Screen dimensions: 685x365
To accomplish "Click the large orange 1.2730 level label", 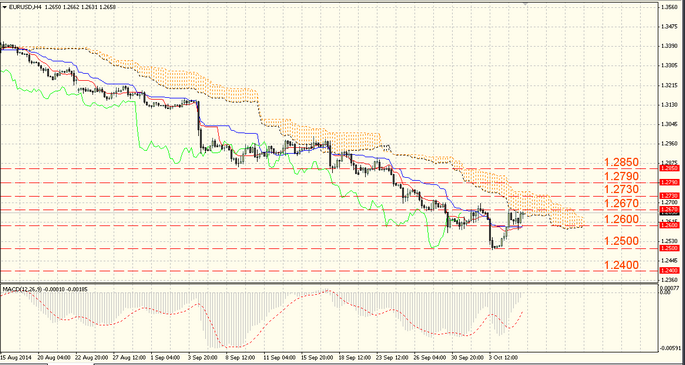I will click(622, 189).
